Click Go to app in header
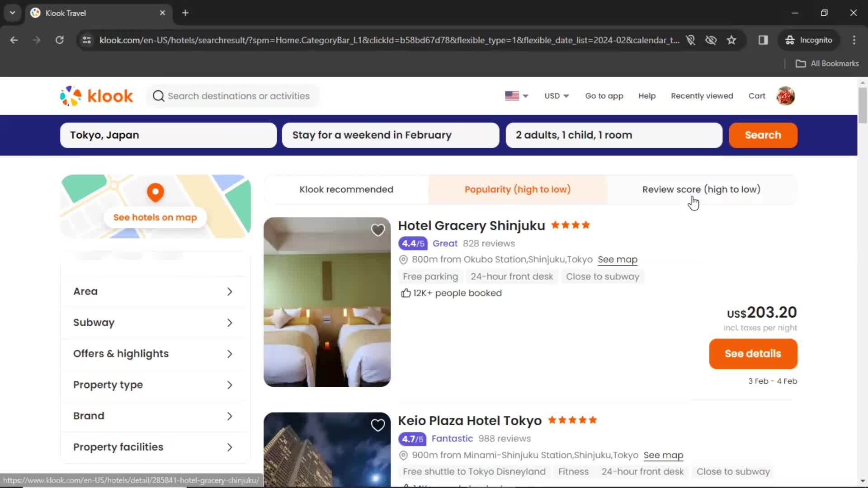The width and height of the screenshot is (868, 488). 604,96
